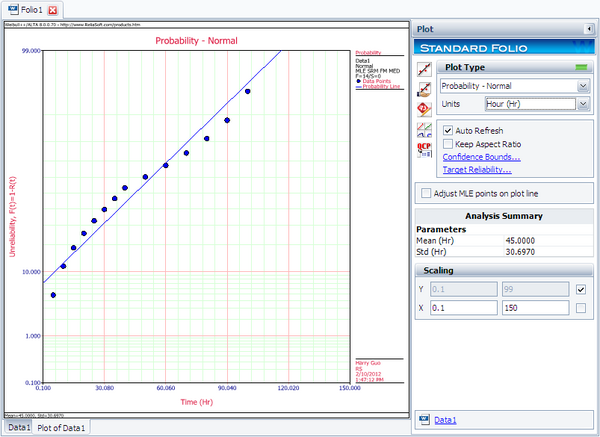Click the Folio1 document icon in the tab
Viewport: 600px width, 437px height.
point(13,10)
